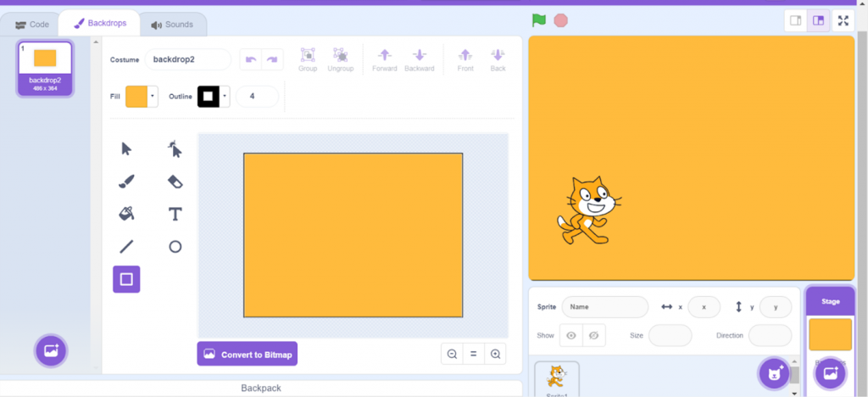Click Convert to Bitmap button
This screenshot has height=397, width=868.
247,354
